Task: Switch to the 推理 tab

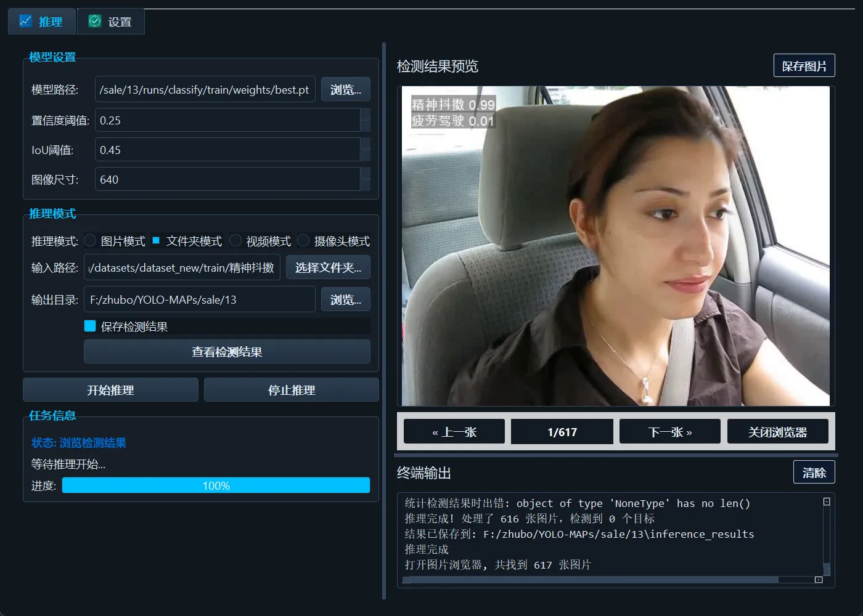Action: click(41, 21)
